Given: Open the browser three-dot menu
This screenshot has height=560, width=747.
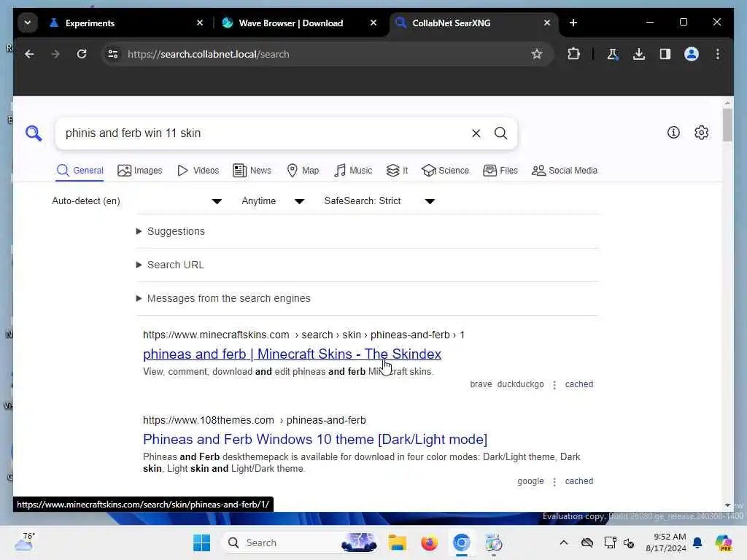Looking at the screenshot, I should (718, 54).
